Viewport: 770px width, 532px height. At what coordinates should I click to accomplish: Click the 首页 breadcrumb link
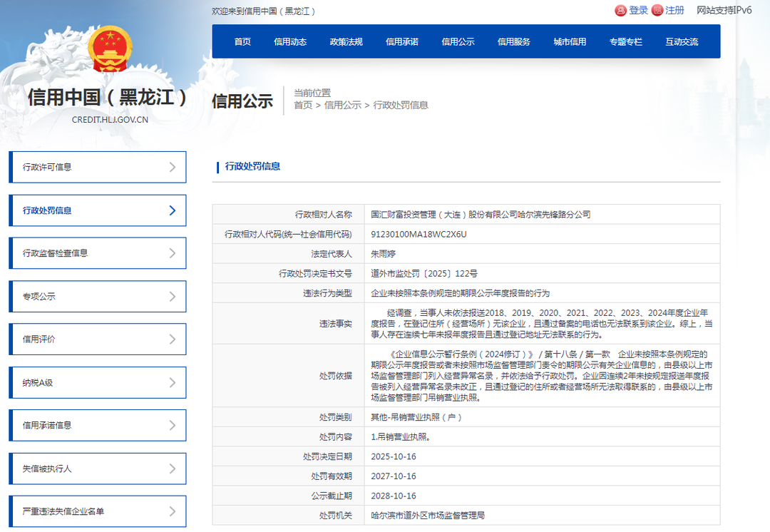[x=303, y=105]
